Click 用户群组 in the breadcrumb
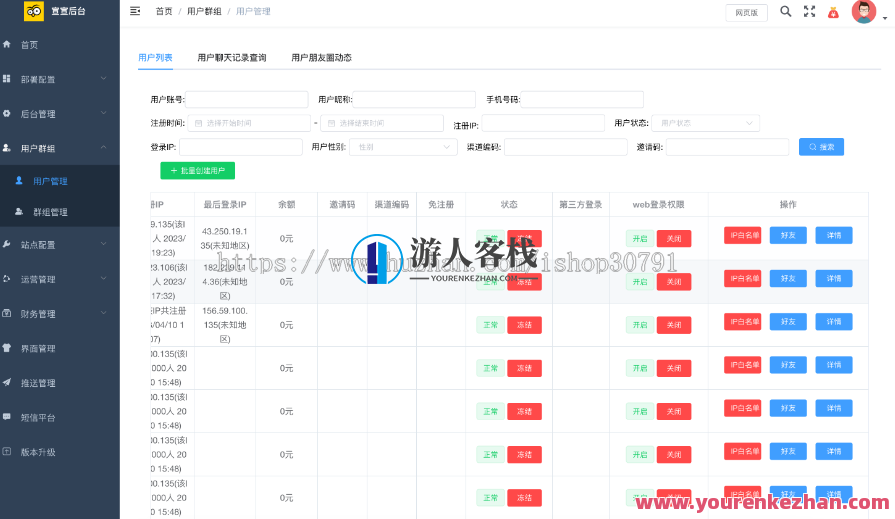The height and width of the screenshot is (519, 895). [x=204, y=11]
